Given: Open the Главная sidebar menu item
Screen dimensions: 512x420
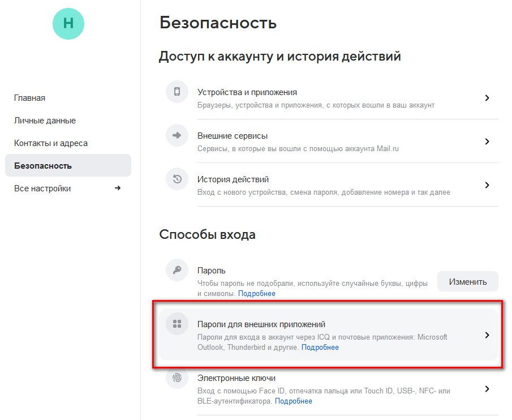Looking at the screenshot, I should [30, 98].
